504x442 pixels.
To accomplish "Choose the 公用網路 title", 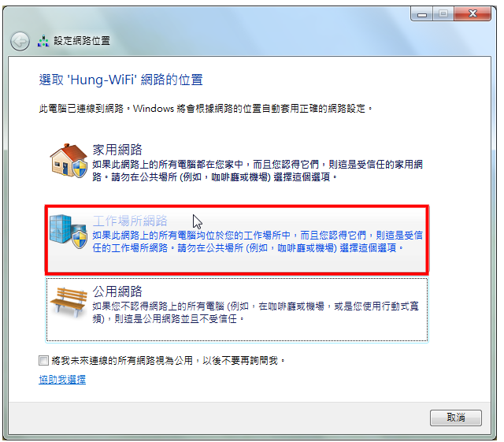I will coord(117,292).
